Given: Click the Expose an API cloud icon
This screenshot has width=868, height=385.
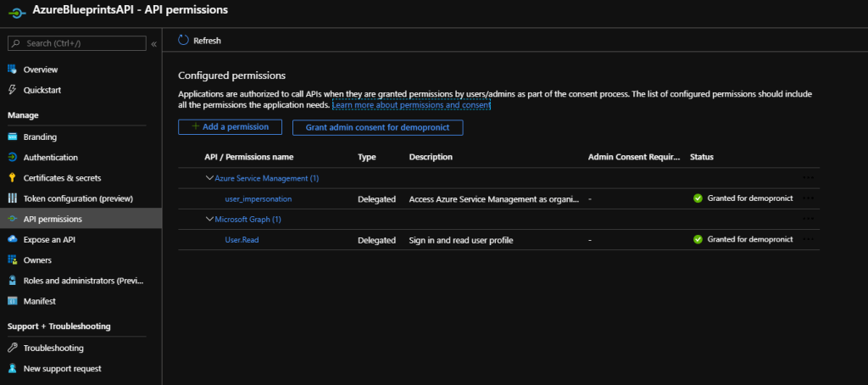Looking at the screenshot, I should click(13, 240).
